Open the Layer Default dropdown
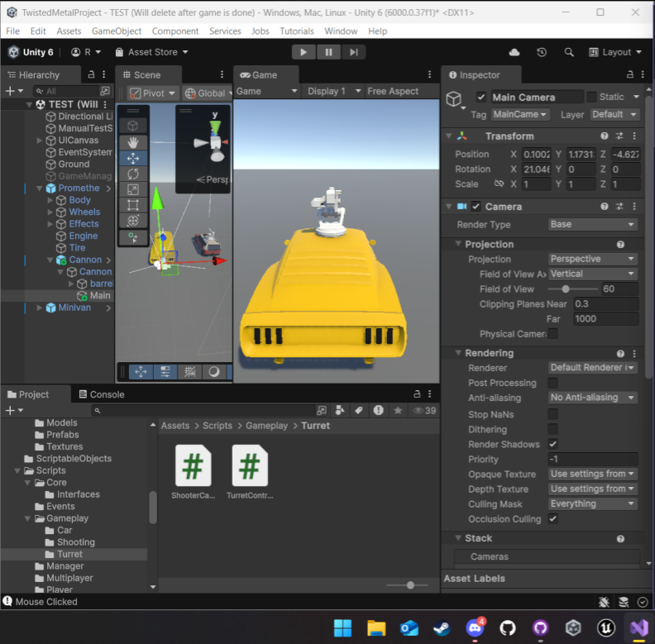The width and height of the screenshot is (655, 644). (614, 114)
